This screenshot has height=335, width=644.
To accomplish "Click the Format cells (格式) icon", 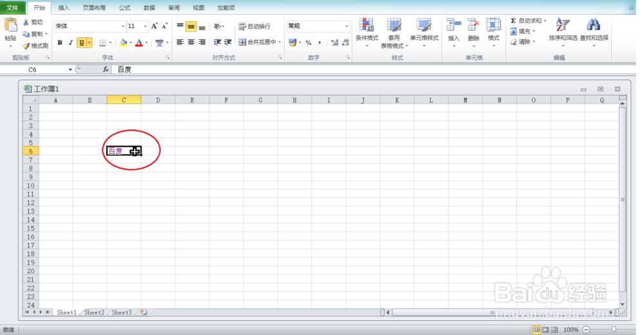I will pos(493,25).
